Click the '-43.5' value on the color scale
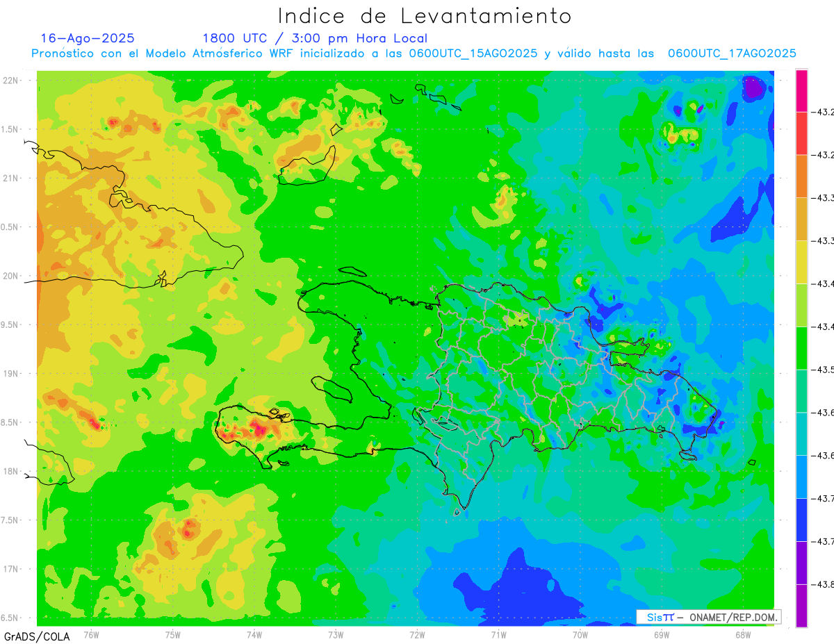Viewport: 834px width, 644px height. tap(824, 370)
